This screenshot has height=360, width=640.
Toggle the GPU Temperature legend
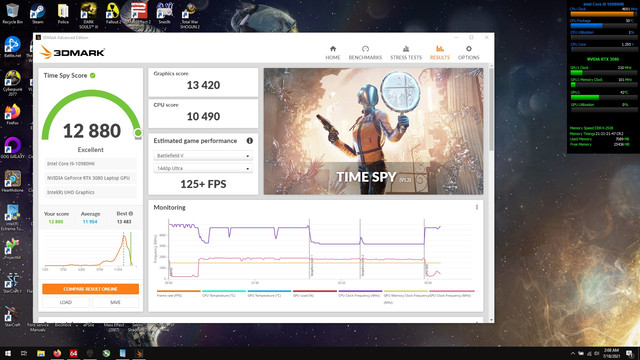point(269,293)
